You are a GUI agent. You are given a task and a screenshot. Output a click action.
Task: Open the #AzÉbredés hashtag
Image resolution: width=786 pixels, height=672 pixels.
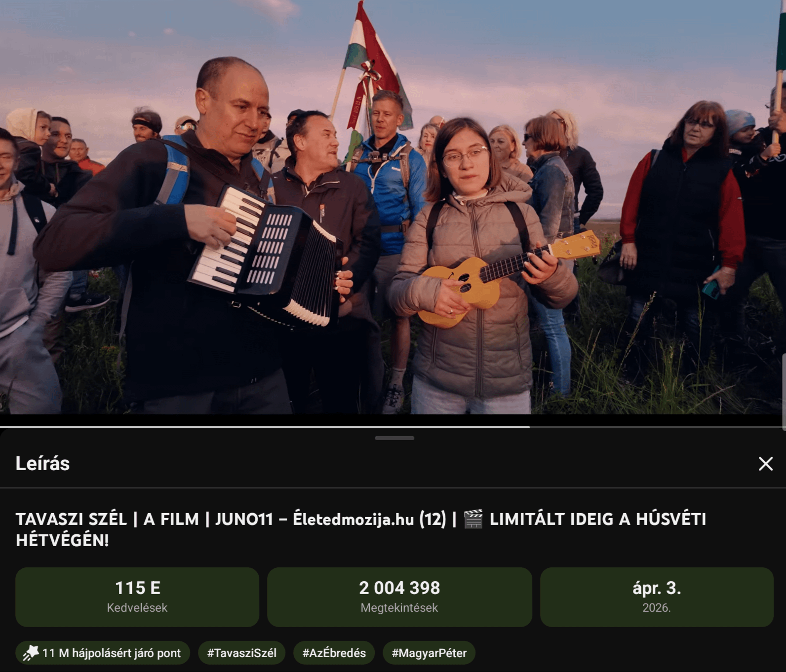pyautogui.click(x=334, y=653)
